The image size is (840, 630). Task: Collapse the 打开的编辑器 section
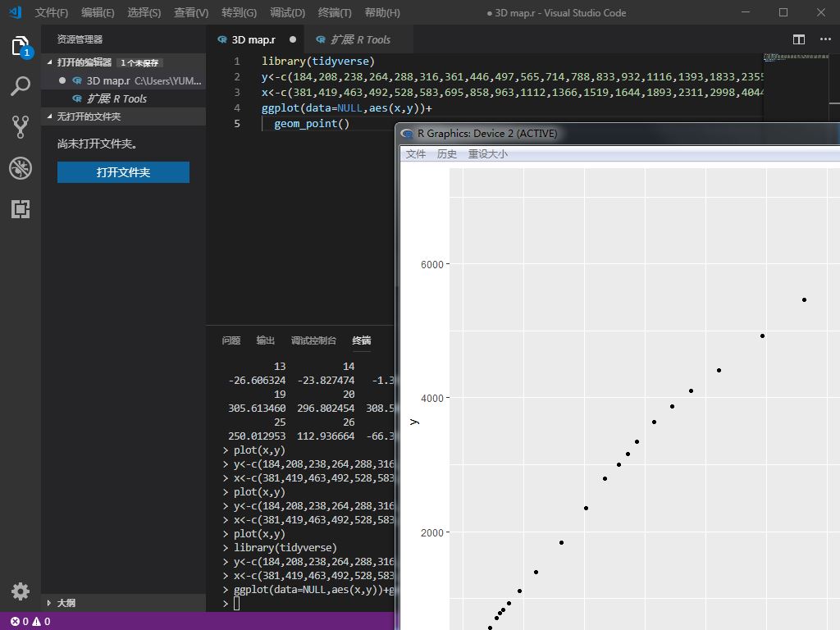pos(84,62)
